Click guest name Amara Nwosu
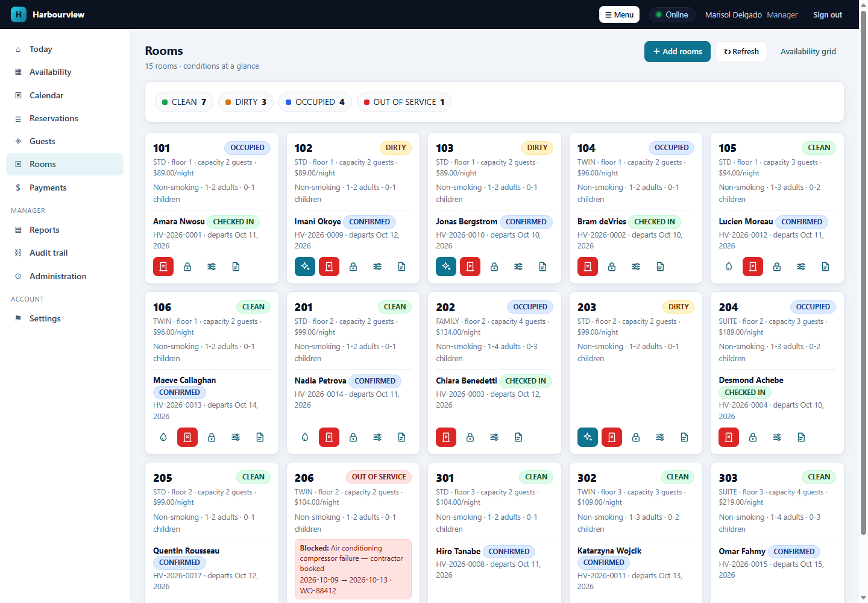868x603 pixels. click(179, 222)
